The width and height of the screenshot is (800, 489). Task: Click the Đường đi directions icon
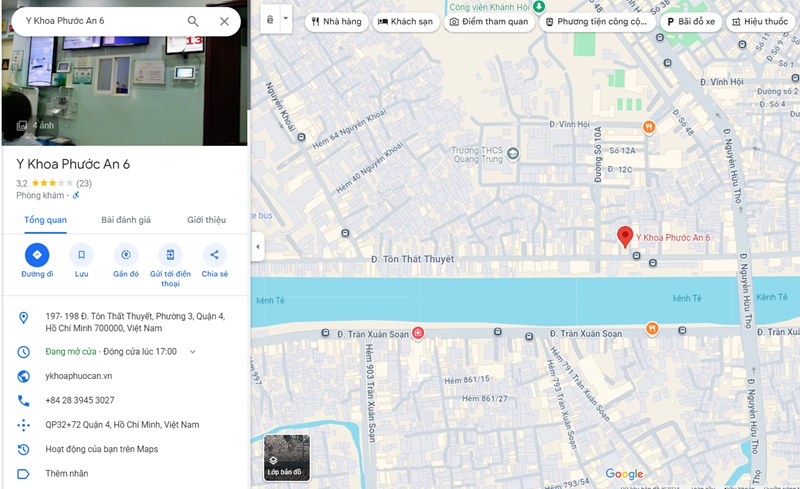(x=37, y=255)
